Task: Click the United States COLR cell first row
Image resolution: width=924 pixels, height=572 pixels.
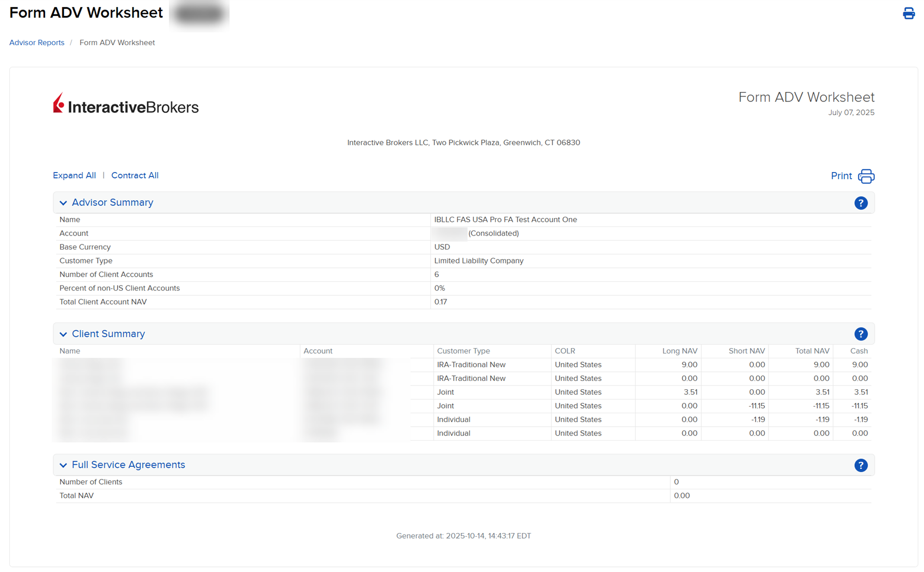Action: click(x=578, y=365)
